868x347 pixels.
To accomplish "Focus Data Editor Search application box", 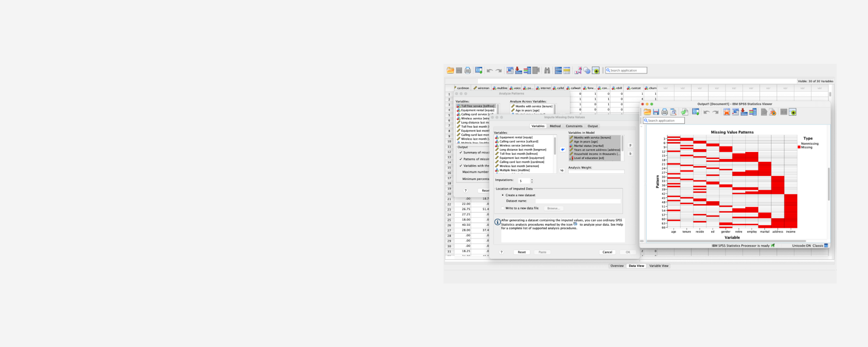I will [x=626, y=70].
